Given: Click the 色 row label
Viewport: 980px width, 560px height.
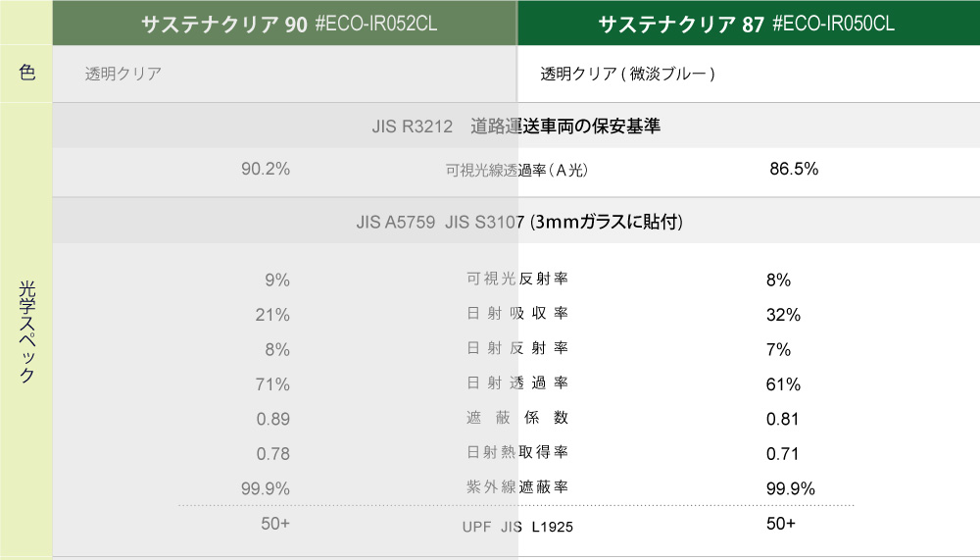Looking at the screenshot, I should click(x=27, y=73).
